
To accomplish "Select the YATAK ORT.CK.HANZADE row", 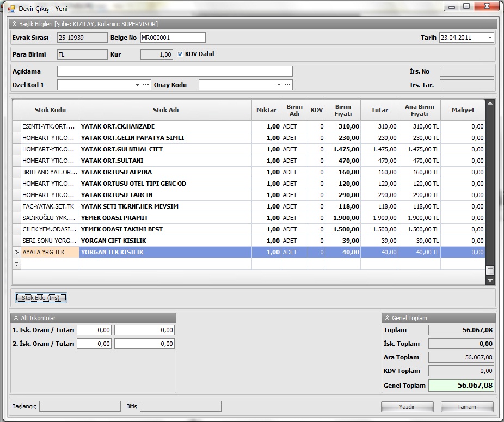I will tap(249, 126).
